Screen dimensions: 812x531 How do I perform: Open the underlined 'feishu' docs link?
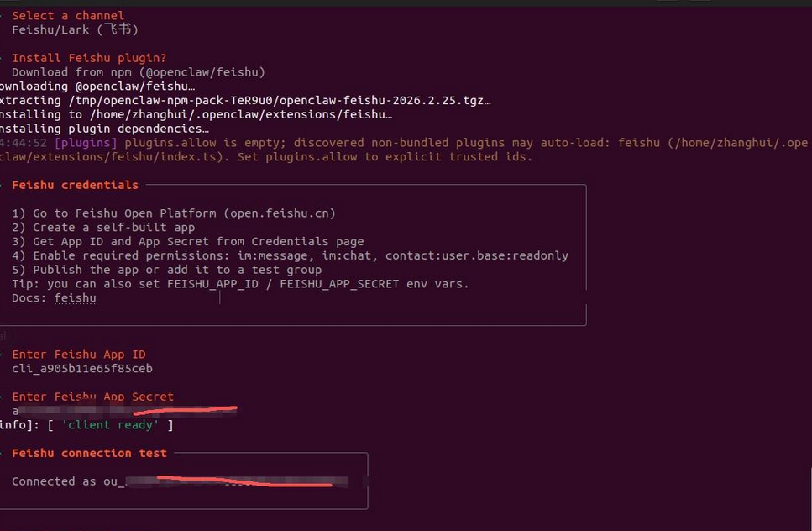click(x=75, y=298)
